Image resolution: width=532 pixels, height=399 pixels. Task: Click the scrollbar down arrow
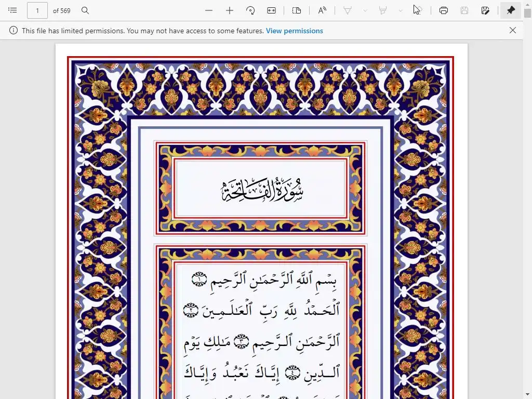(x=527, y=395)
